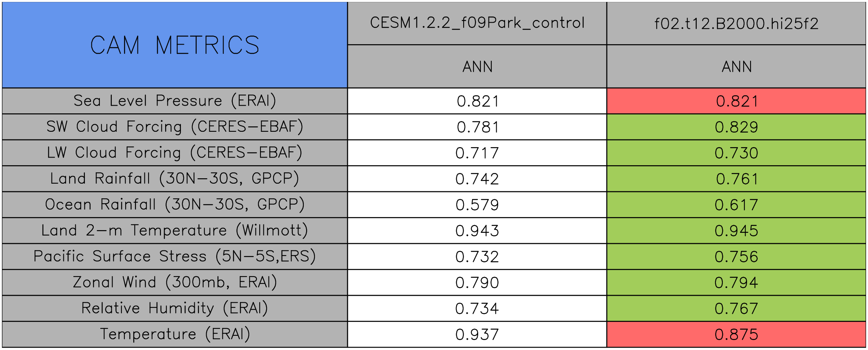Click the ANN header under CESM1.2.2_f09Park_control
This screenshot has width=868, height=350.
(x=477, y=66)
